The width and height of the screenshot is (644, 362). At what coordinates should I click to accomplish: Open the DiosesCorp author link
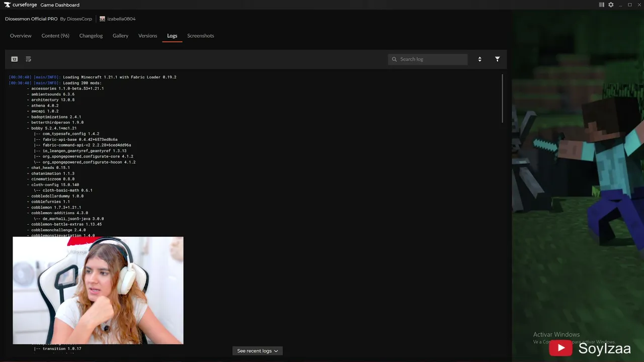[x=80, y=19]
